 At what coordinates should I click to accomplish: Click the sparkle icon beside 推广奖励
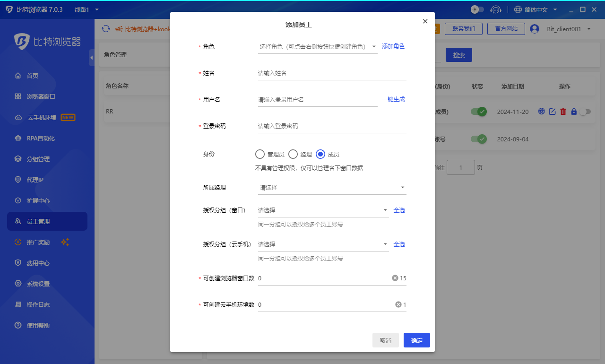65,242
